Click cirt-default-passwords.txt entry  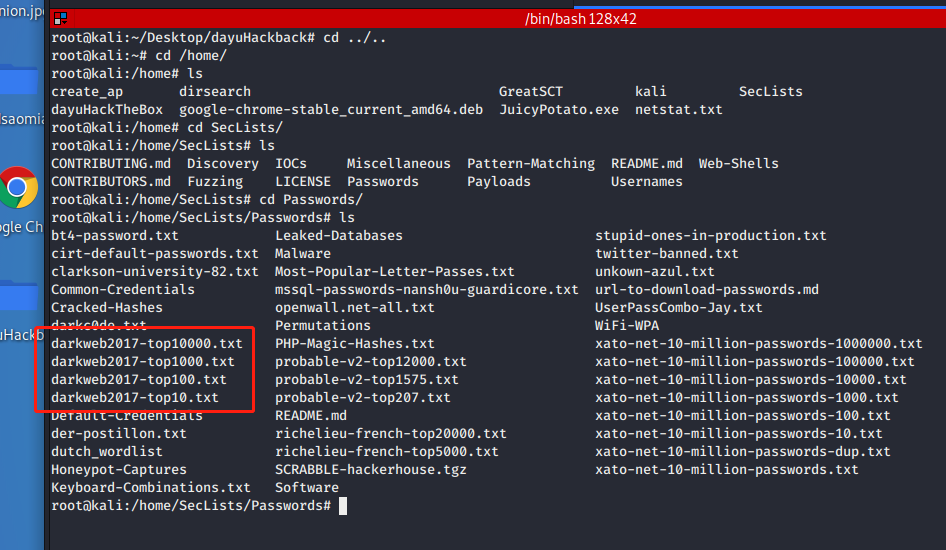tap(154, 254)
